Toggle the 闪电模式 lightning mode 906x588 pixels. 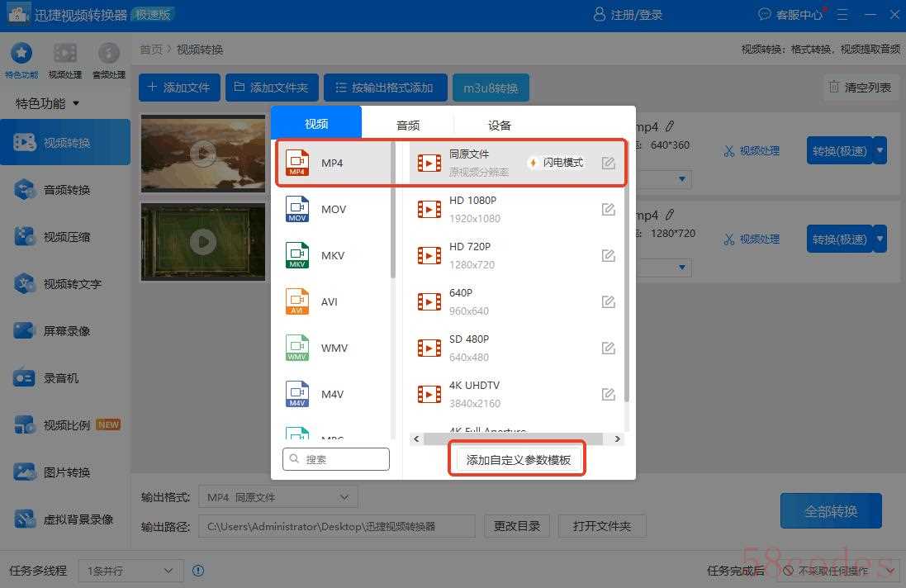click(x=556, y=163)
